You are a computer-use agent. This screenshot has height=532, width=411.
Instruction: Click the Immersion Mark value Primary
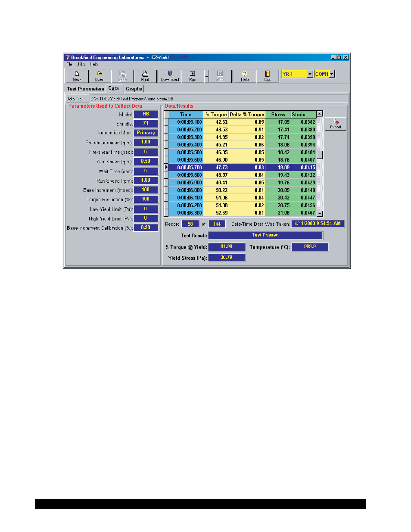point(146,133)
